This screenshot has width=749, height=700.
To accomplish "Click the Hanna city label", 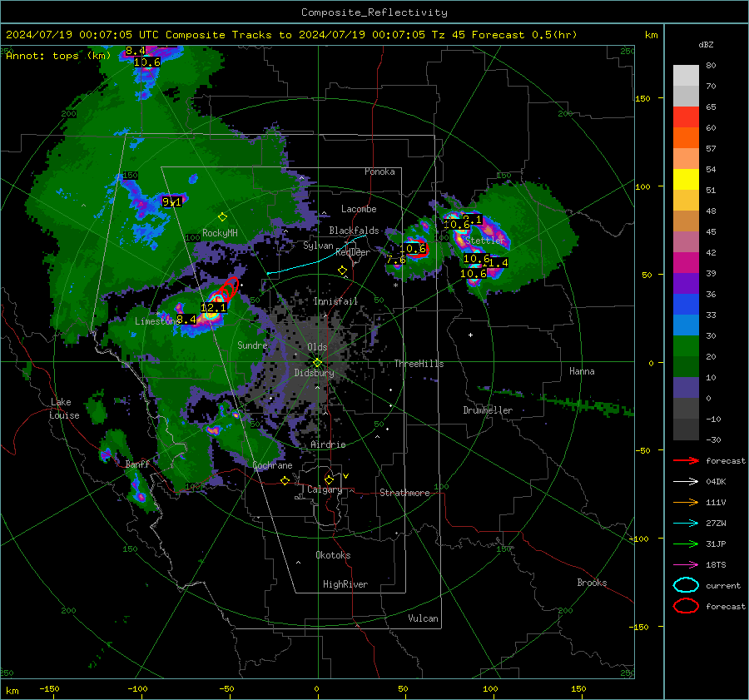I will point(582,371).
